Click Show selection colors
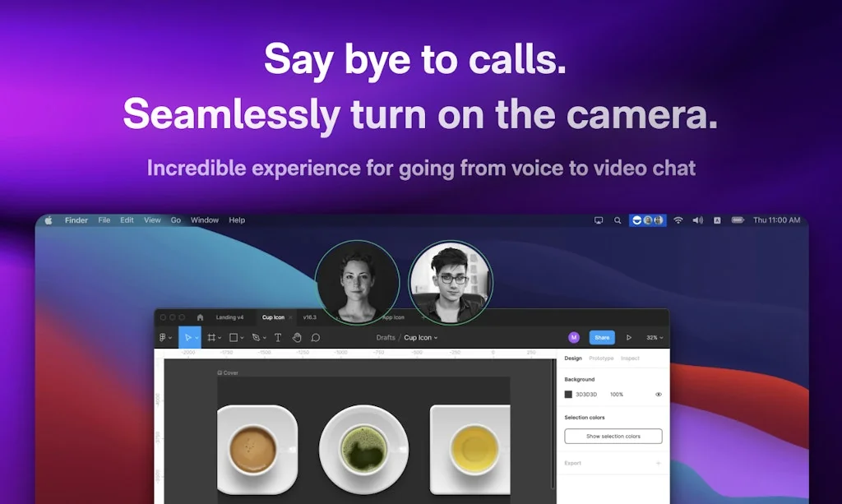This screenshot has width=842, height=504. pyautogui.click(x=613, y=436)
